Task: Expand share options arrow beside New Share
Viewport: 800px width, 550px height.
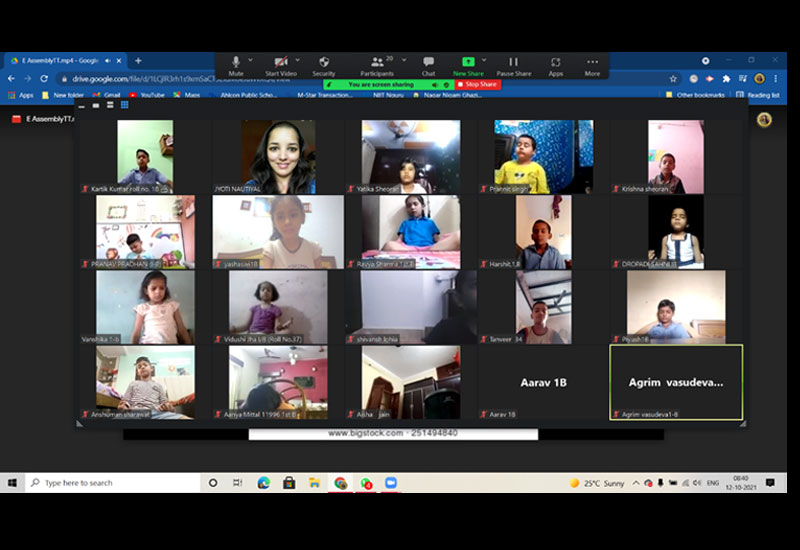Action: coord(484,60)
